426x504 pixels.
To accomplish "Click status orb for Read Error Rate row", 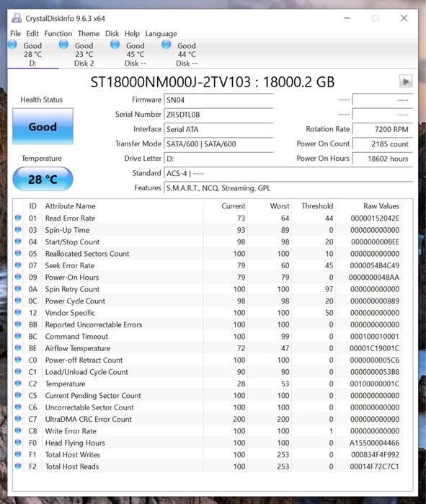I will point(18,218).
